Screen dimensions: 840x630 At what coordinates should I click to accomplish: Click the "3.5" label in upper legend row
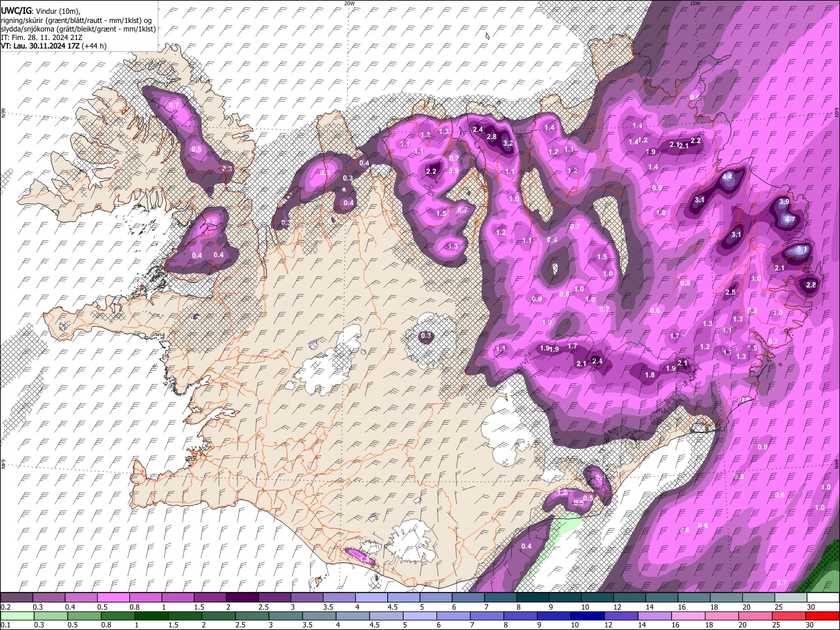328,607
